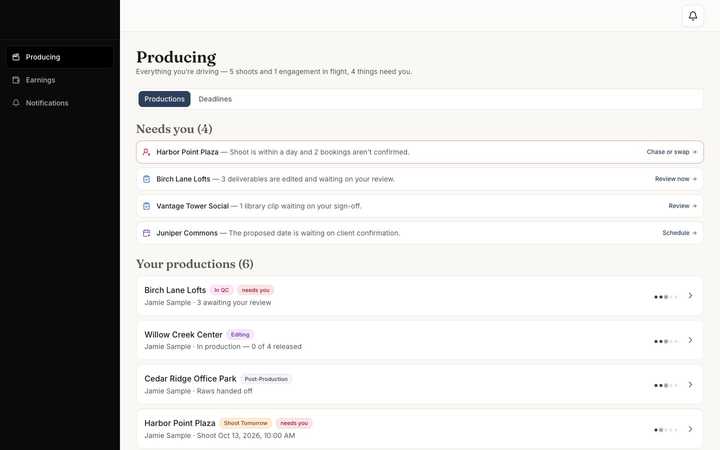
Task: Click the In QC badge
Action: (x=221, y=290)
